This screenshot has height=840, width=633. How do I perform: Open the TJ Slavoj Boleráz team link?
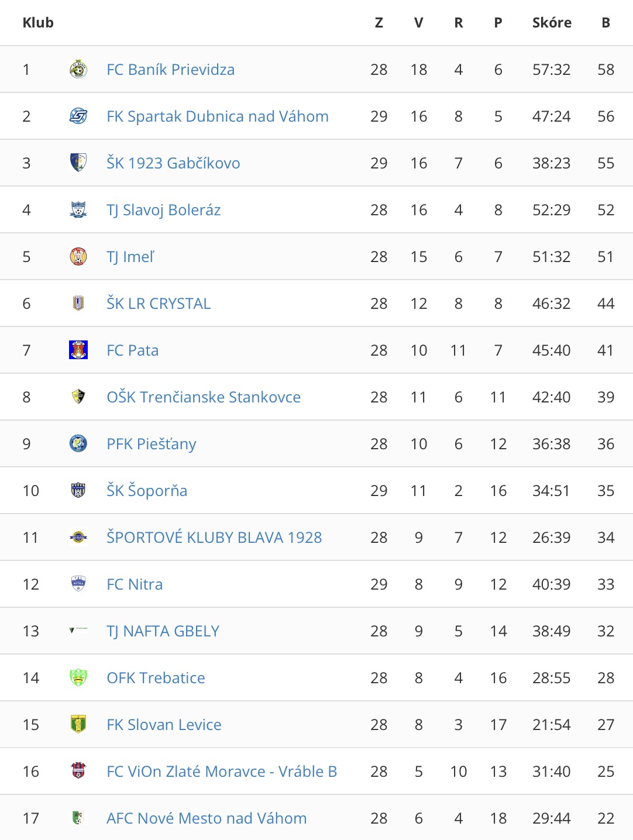164,210
